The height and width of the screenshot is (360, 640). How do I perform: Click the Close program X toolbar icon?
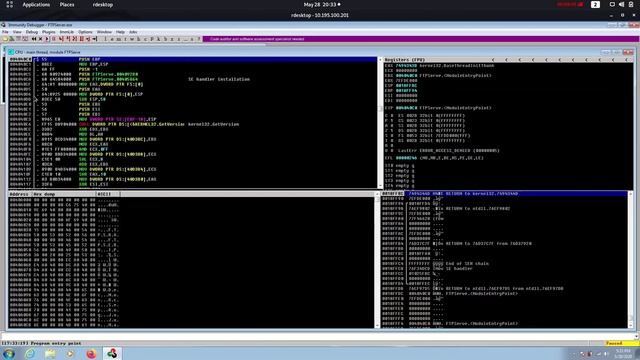(40, 39)
